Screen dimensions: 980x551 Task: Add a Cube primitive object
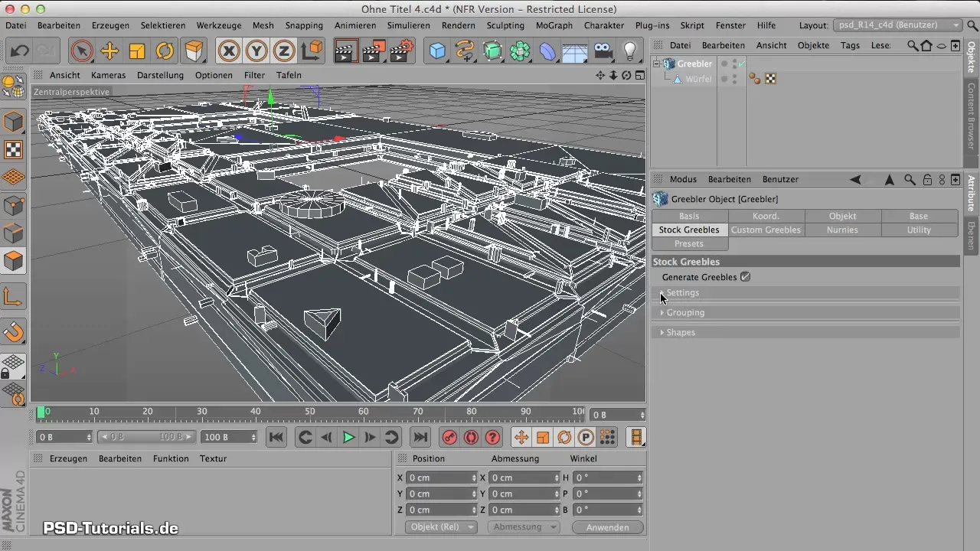click(x=437, y=51)
